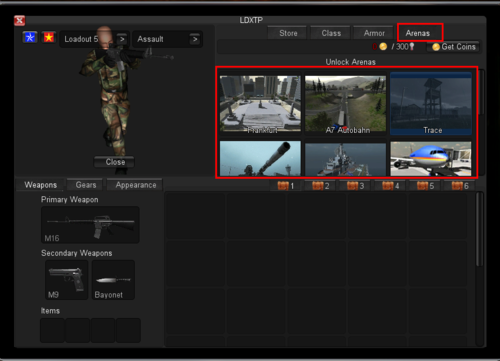The height and width of the screenshot is (361, 500).
Task: Select the red team yellow star icon
Action: [49, 37]
